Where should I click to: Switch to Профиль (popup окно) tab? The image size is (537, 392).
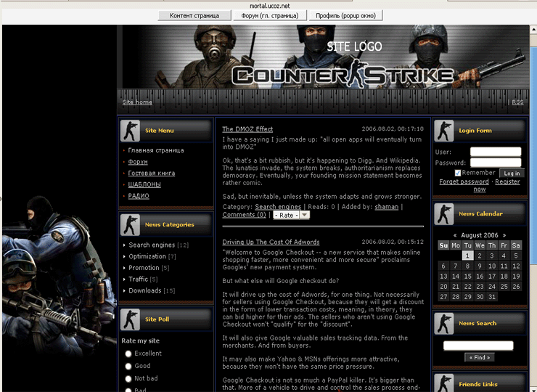click(x=345, y=16)
